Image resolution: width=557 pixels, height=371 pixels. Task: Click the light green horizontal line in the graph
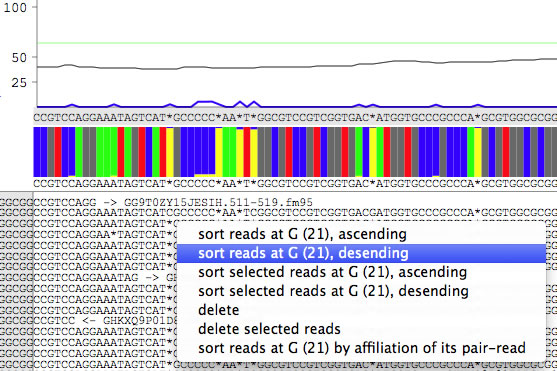click(x=297, y=43)
